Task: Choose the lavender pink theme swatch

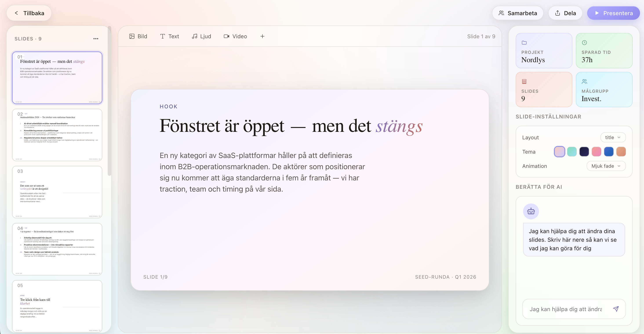Action: 559,151
